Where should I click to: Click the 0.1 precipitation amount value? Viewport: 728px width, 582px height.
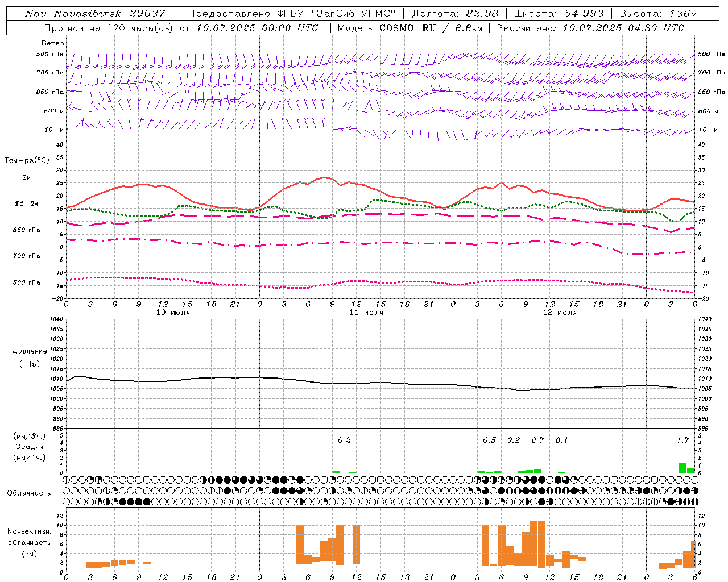pyautogui.click(x=561, y=440)
